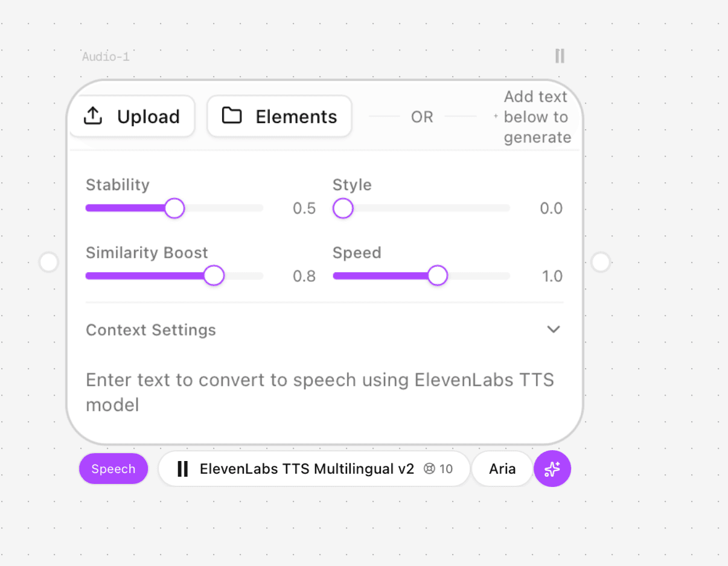728x566 pixels.
Task: Click the Audio-1 node title label
Action: point(106,57)
